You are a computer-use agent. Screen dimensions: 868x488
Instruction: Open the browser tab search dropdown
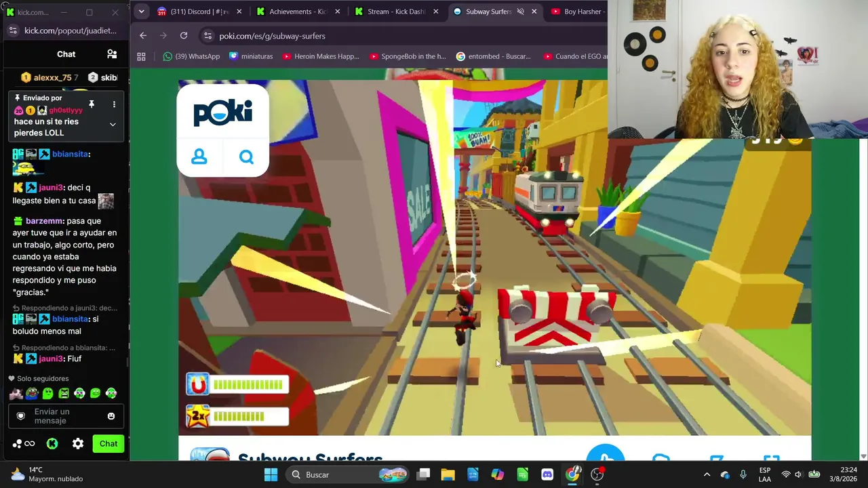pos(141,12)
